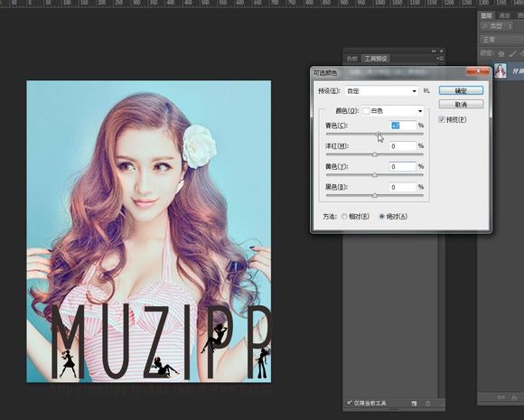The height and width of the screenshot is (420, 524).
Task: Switch to the 通道 channels tab
Action: tap(504, 15)
